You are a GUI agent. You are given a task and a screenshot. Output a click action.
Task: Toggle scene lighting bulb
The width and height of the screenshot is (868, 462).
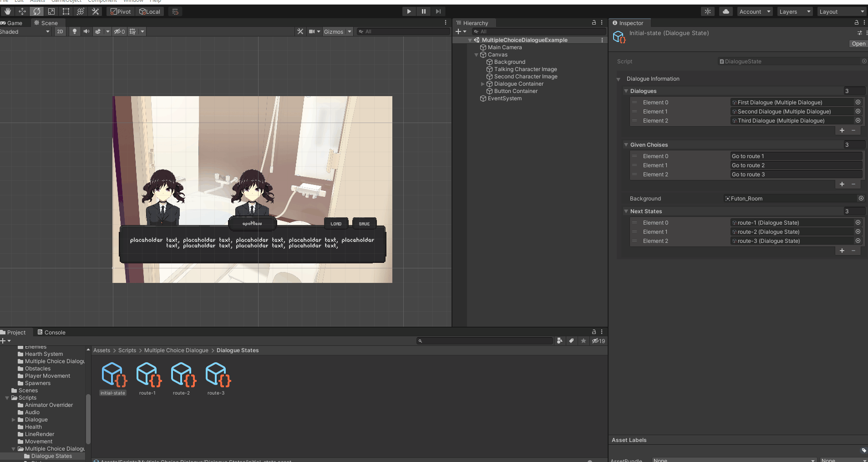click(74, 31)
